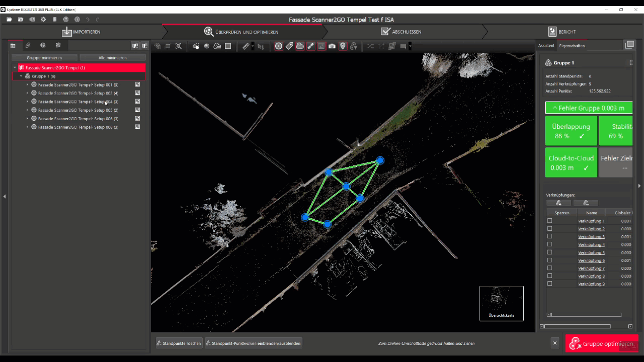This screenshot has width=644, height=362.
Task: Open the Verknüpfung 5 link
Action: click(591, 252)
